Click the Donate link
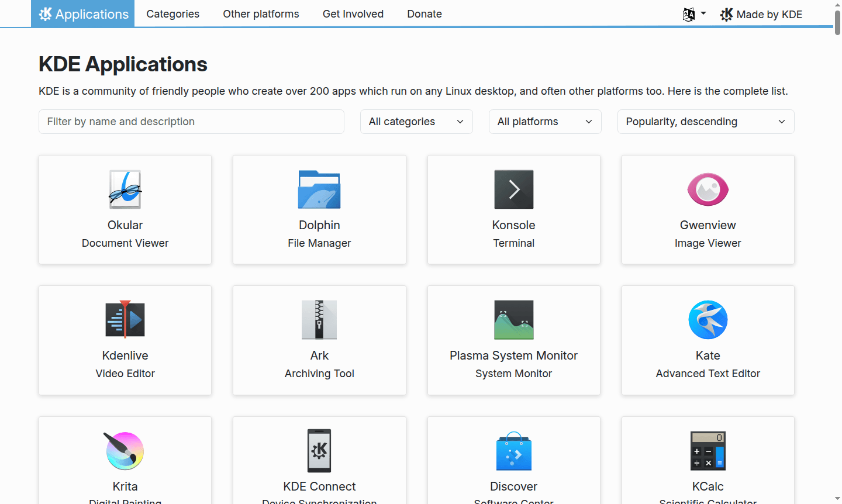 (x=425, y=13)
